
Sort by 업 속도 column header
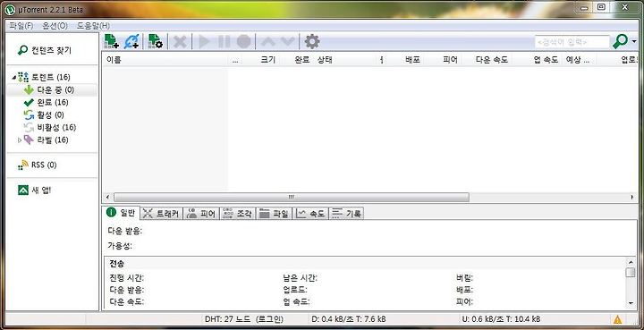tap(538, 60)
